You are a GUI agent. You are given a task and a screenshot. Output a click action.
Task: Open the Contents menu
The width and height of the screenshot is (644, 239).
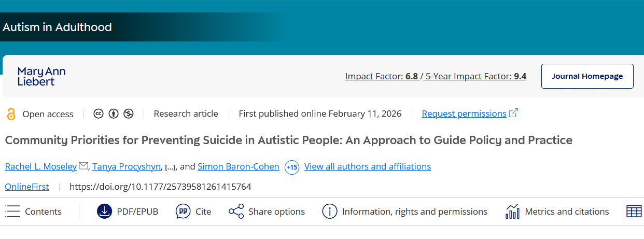coord(33,212)
